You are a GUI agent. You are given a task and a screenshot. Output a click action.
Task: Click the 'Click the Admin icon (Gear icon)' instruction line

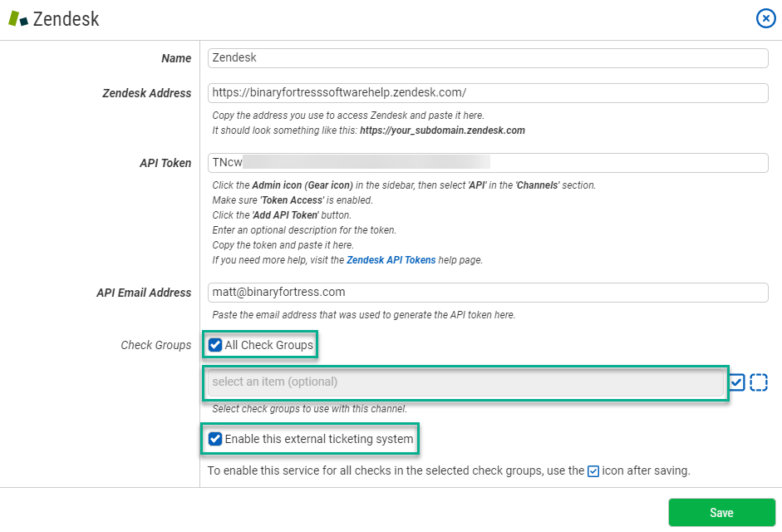coord(404,185)
